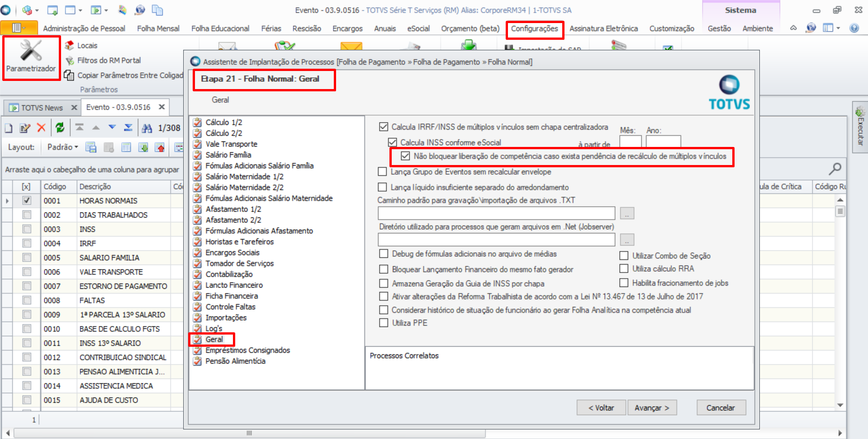Viewport: 868px width, 439px height.
Task: Go to last record arrow icon
Action: [x=128, y=128]
